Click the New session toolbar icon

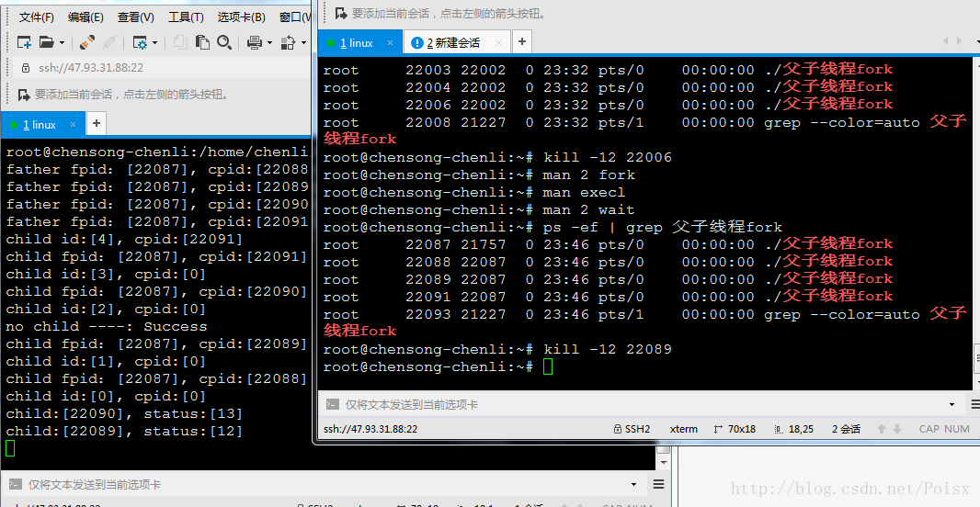(x=25, y=42)
